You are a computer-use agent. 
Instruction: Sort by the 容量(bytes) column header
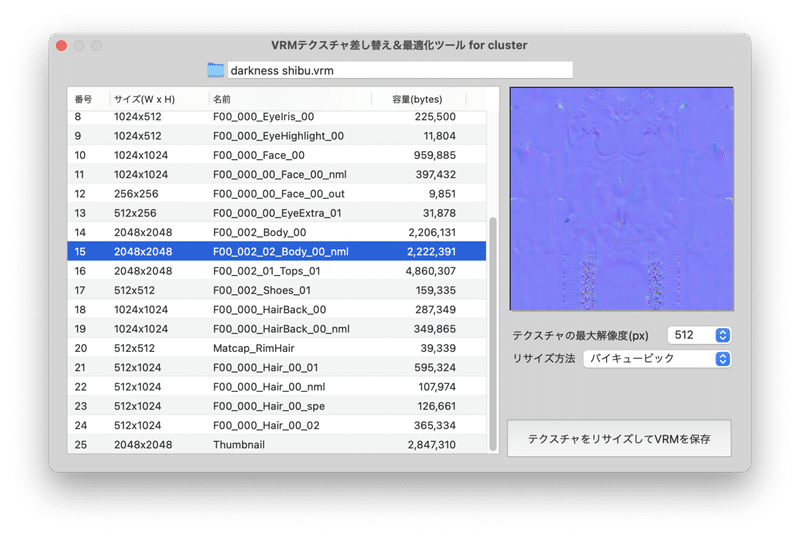coord(417,99)
